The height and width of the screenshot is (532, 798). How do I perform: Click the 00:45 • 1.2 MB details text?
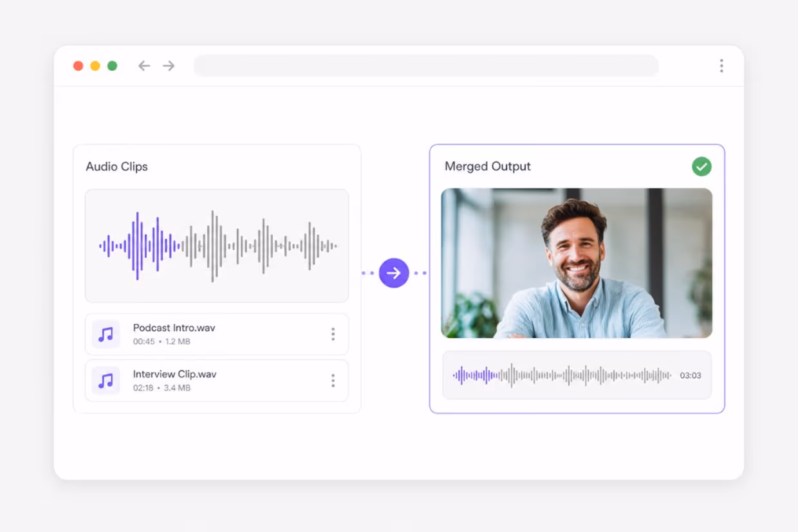[x=162, y=342]
